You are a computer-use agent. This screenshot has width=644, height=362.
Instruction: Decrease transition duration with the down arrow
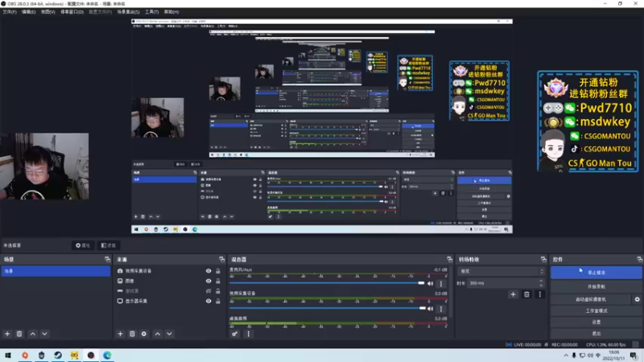[541, 286]
